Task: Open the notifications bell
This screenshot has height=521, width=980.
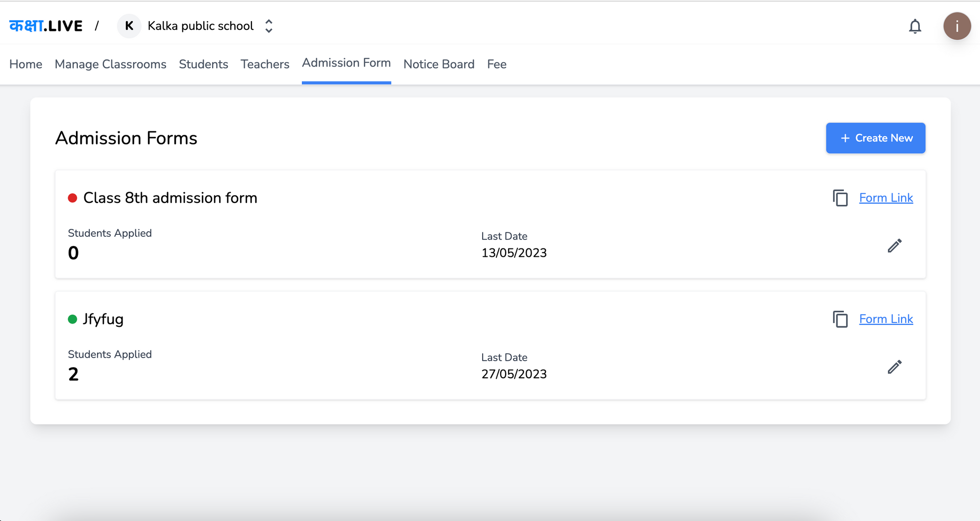Action: 915,26
